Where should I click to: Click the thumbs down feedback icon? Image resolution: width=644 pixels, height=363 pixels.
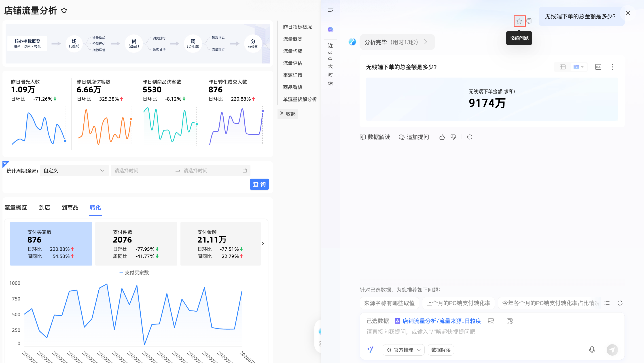pyautogui.click(x=453, y=137)
